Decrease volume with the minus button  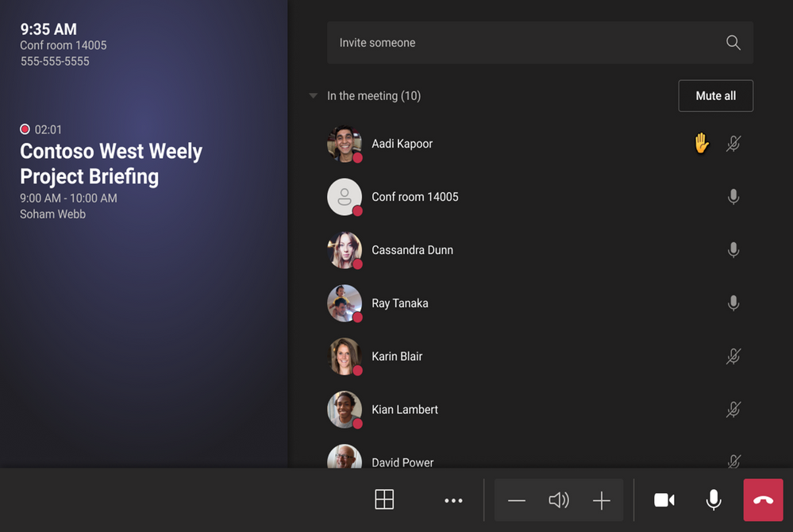tap(516, 501)
